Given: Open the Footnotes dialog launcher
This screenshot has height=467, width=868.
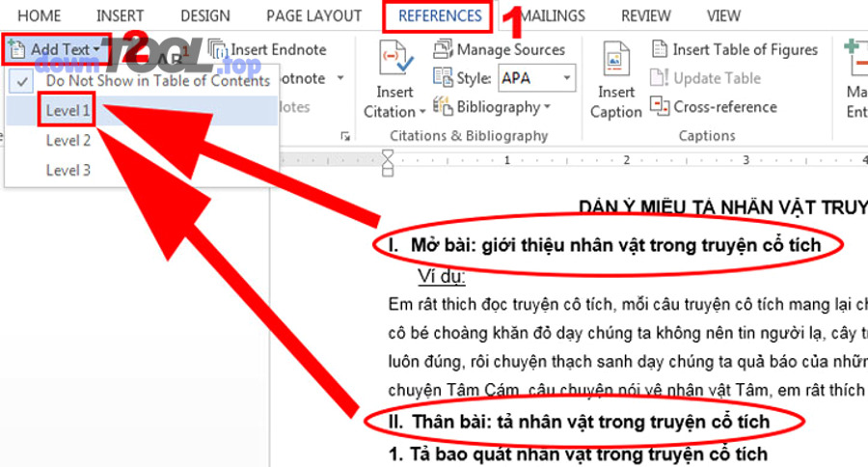Looking at the screenshot, I should [345, 136].
